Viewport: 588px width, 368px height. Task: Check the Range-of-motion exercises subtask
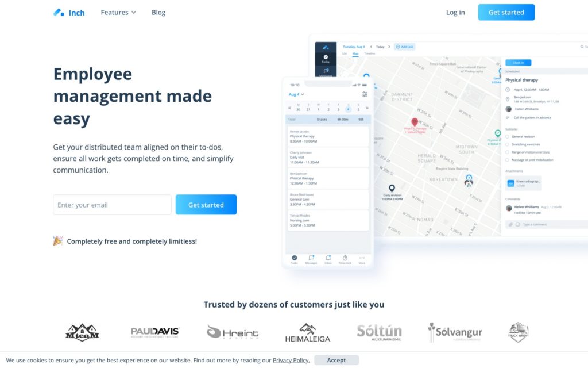pos(508,152)
